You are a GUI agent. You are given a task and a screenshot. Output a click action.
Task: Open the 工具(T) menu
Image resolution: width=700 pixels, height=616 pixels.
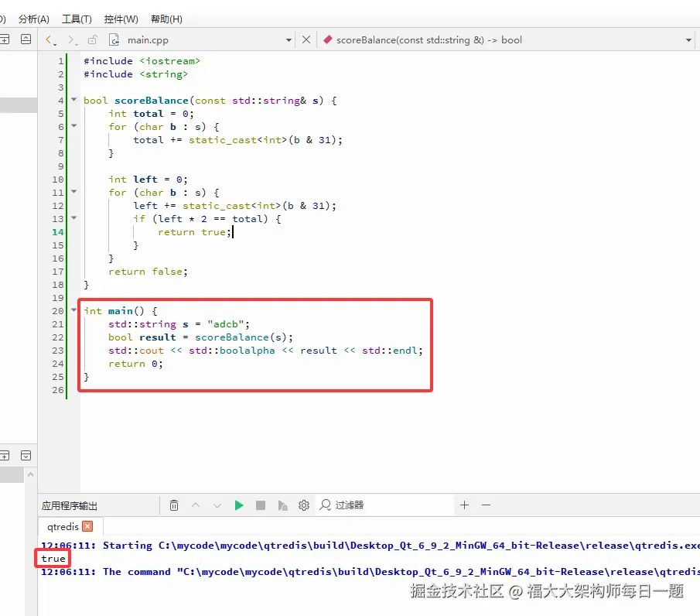tap(77, 19)
